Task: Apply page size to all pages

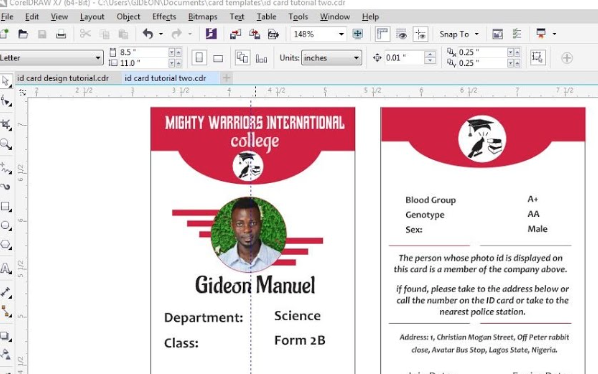Action: point(242,58)
